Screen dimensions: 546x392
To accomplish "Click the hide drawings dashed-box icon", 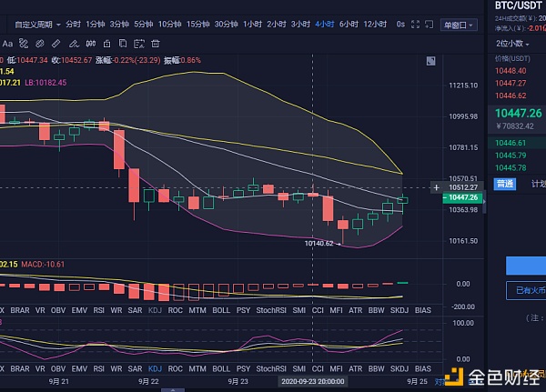I will 139,44.
